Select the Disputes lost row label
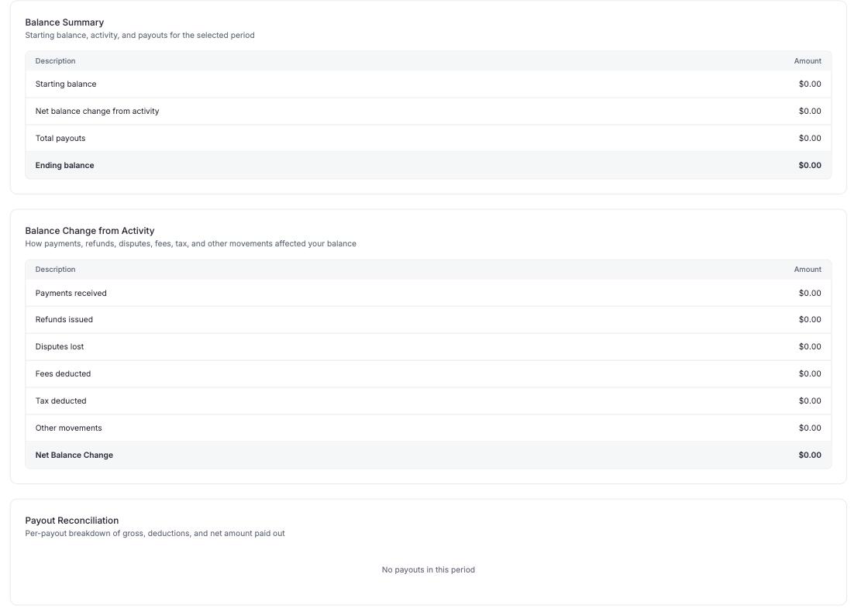This screenshot has height=612, width=868. pyautogui.click(x=60, y=347)
